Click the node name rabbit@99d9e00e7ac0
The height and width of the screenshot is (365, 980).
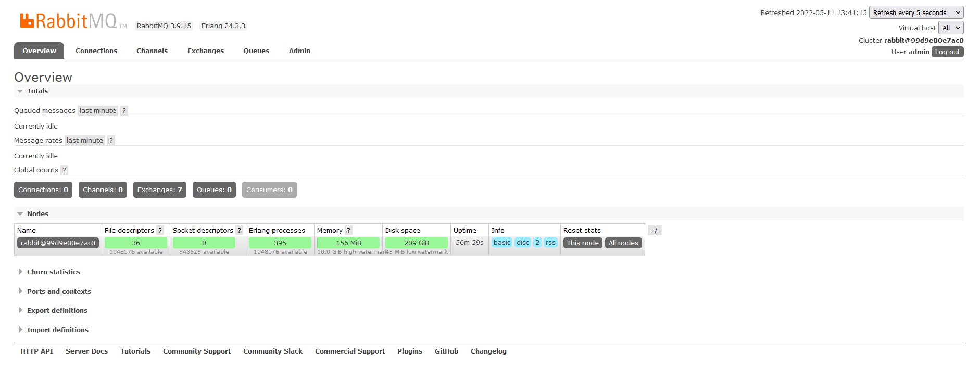coord(58,243)
